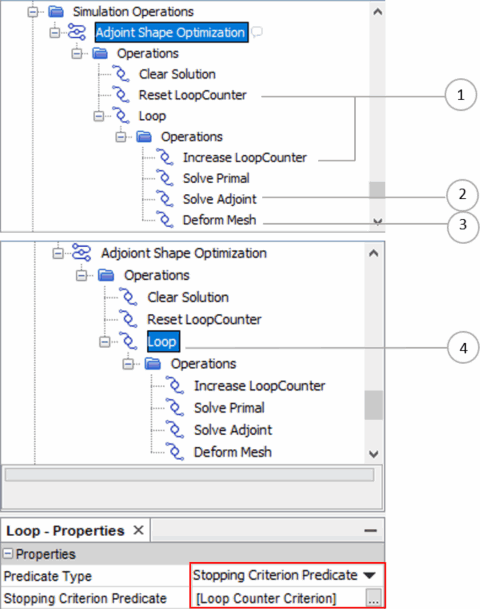
Task: Select the Adjoiont Shape Optimization icon in lower tree
Action: [x=82, y=253]
